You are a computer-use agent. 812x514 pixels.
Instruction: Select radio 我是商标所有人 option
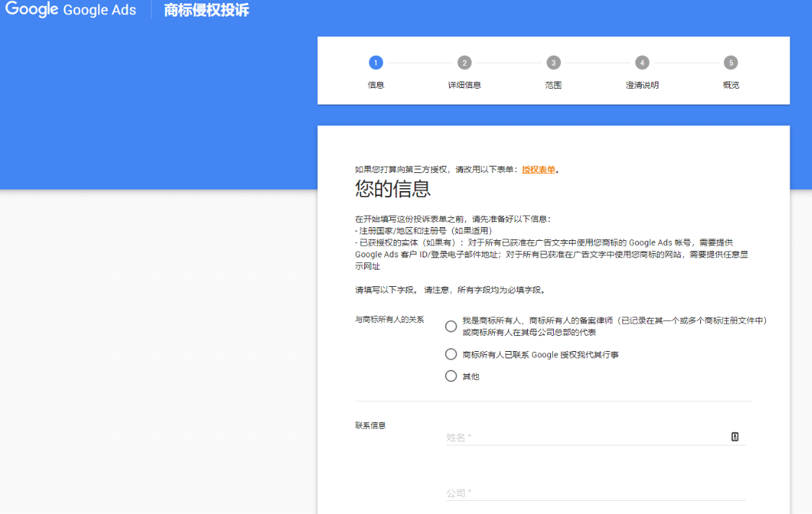(451, 326)
